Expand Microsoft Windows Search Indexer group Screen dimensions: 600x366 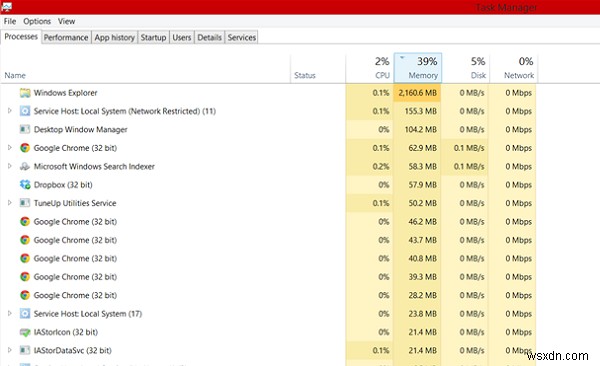tap(10, 166)
